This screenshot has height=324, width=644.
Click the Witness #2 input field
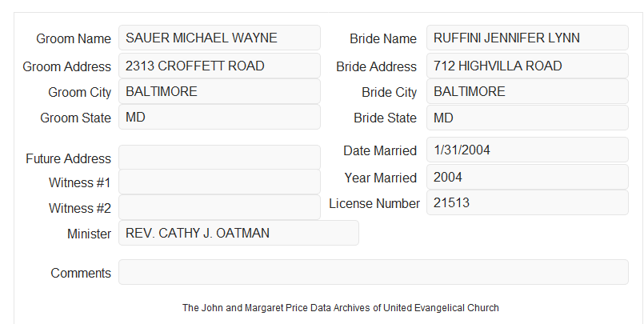pyautogui.click(x=219, y=207)
